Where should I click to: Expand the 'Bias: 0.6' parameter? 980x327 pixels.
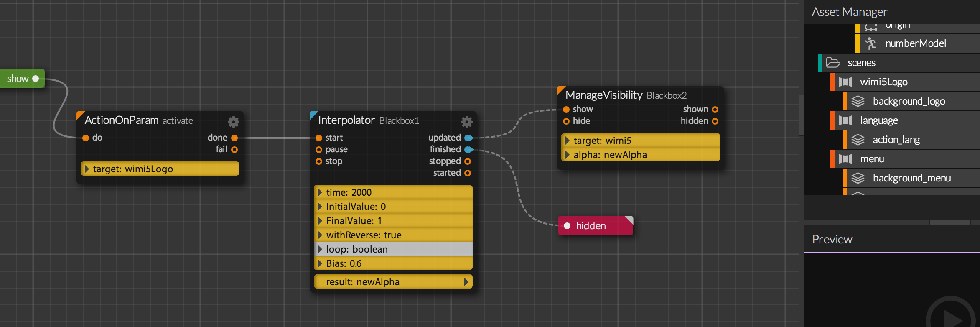[x=320, y=263]
